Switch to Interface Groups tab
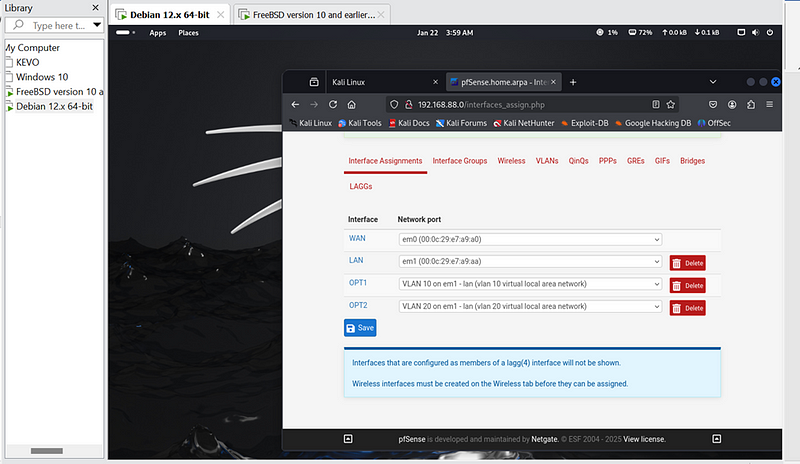Image resolution: width=800 pixels, height=464 pixels. (x=460, y=161)
